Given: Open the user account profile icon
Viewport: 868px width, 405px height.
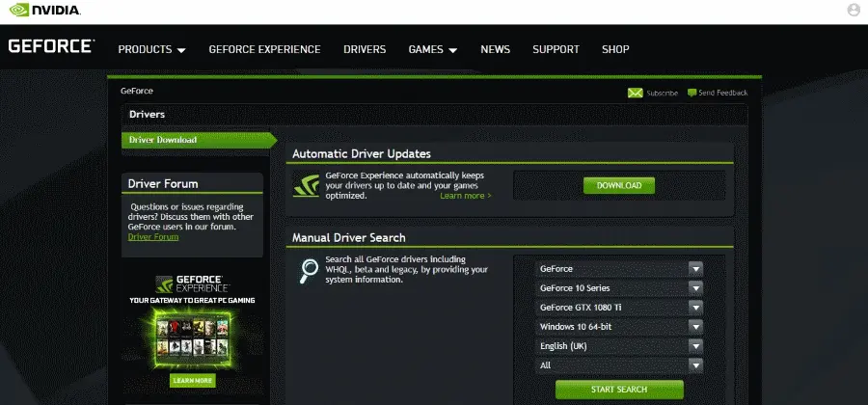Looking at the screenshot, I should coord(854,10).
